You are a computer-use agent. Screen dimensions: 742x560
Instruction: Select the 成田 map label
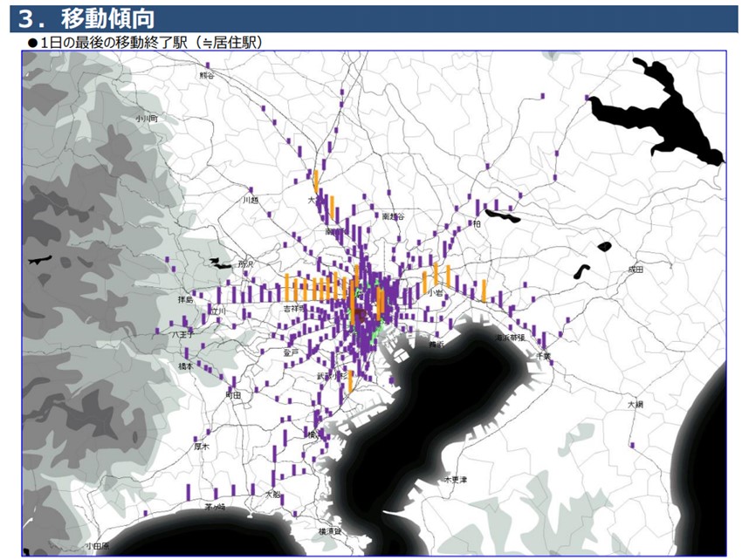636,270
